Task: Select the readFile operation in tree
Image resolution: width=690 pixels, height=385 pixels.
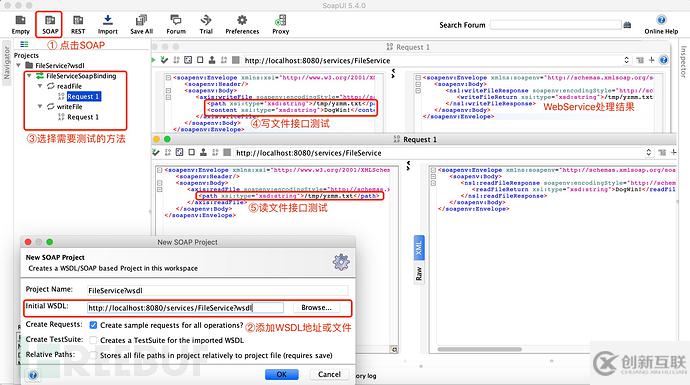Action: click(69, 86)
